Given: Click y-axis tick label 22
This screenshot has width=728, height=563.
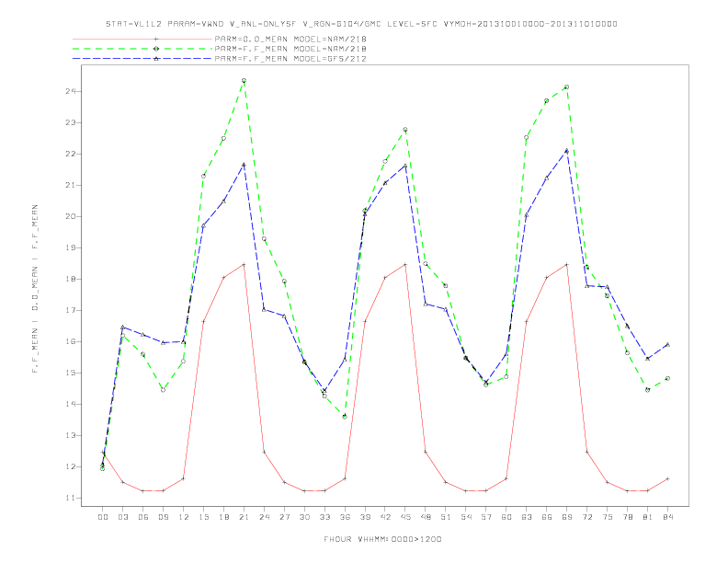Looking at the screenshot, I should point(70,154).
